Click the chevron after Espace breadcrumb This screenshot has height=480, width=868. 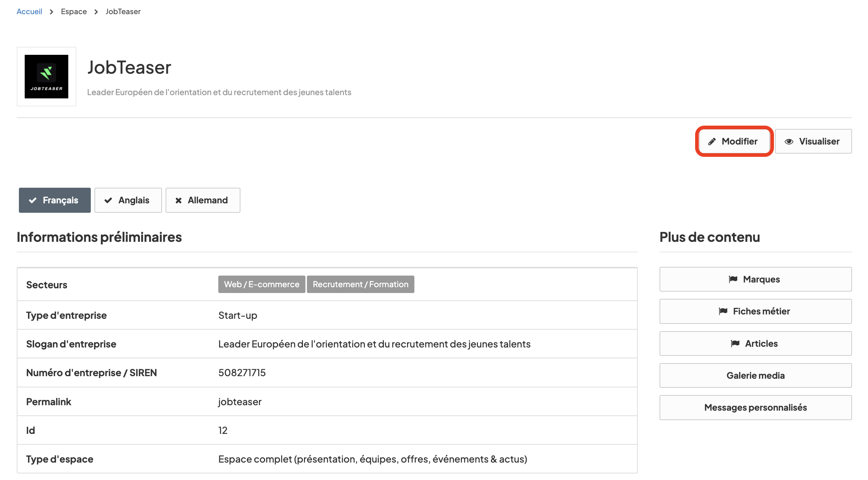coord(96,12)
